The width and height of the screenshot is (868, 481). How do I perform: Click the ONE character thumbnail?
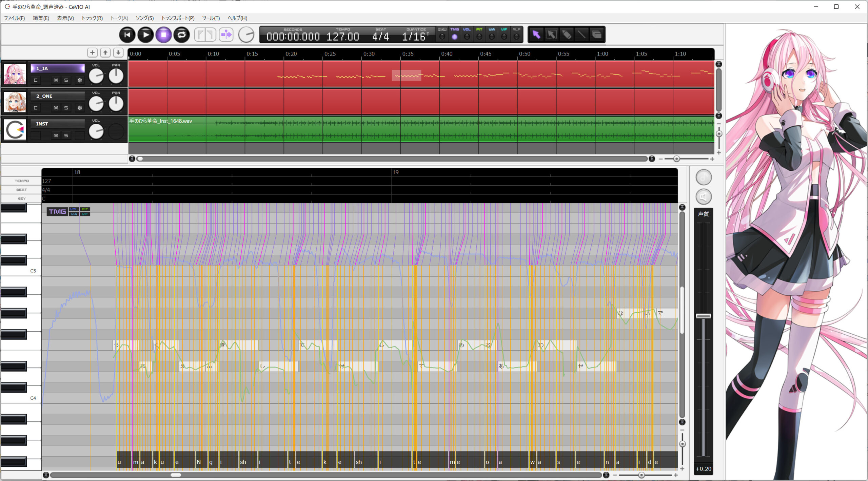tap(15, 102)
